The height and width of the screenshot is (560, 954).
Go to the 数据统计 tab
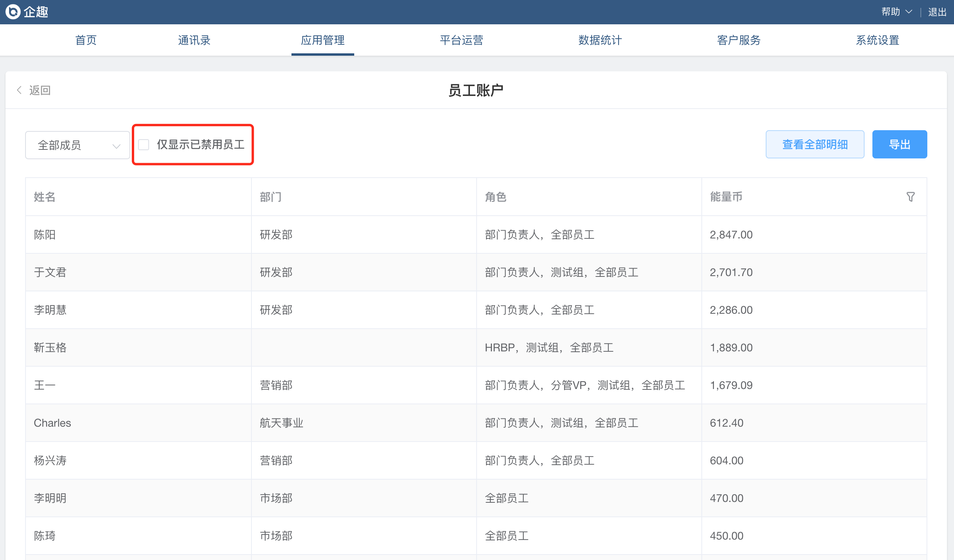pyautogui.click(x=600, y=40)
